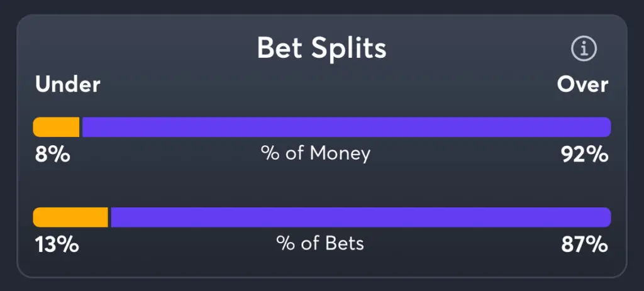
Task: Click the left rounded end of money bar
Action: 36,127
